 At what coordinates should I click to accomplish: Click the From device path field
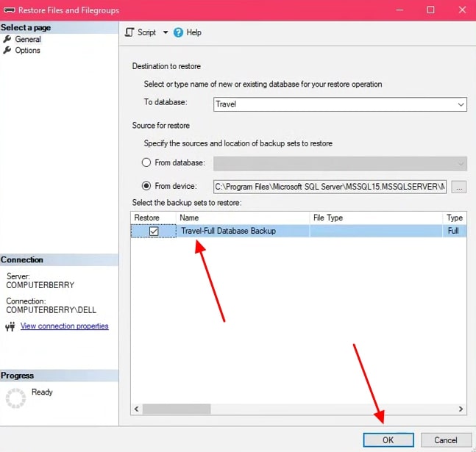click(330, 187)
